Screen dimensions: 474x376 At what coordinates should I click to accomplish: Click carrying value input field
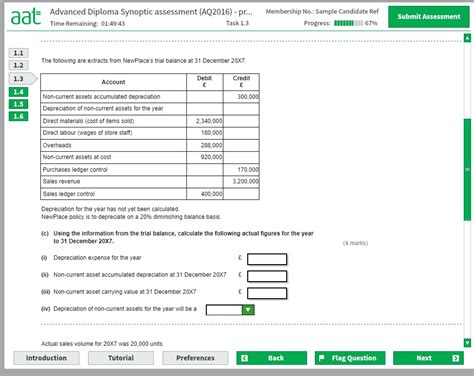point(267,293)
